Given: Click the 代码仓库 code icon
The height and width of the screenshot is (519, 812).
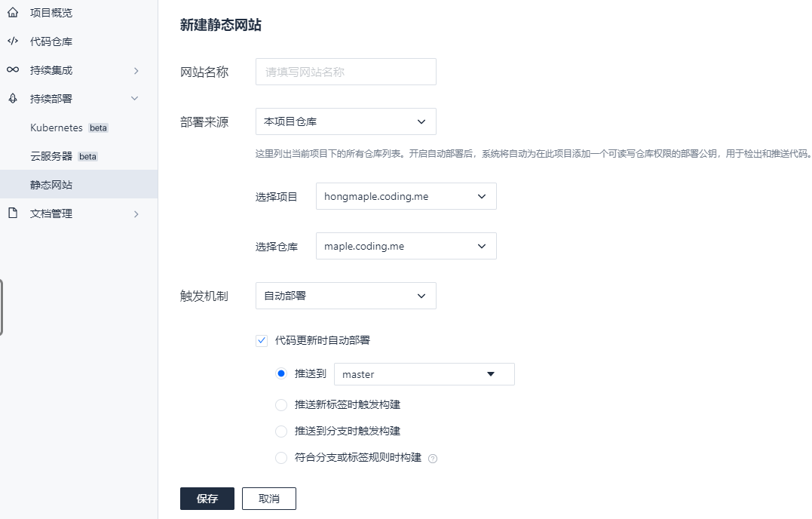Looking at the screenshot, I should click(12, 41).
